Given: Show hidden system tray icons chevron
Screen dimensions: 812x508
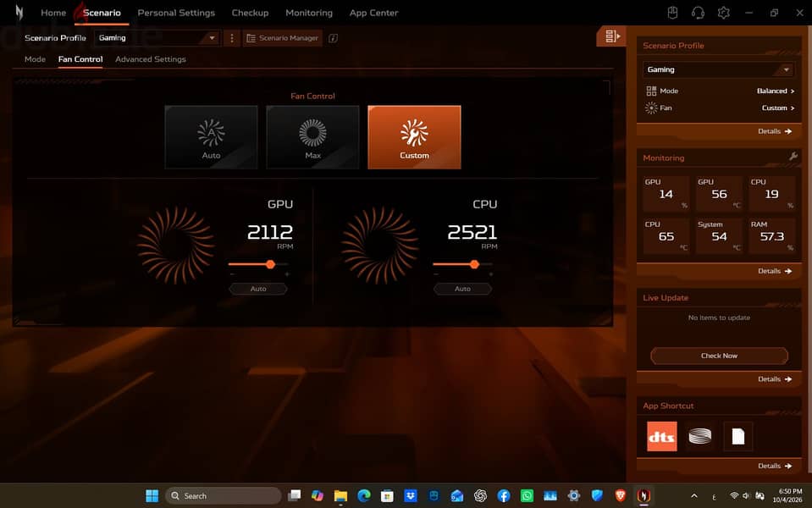Looking at the screenshot, I should point(694,495).
